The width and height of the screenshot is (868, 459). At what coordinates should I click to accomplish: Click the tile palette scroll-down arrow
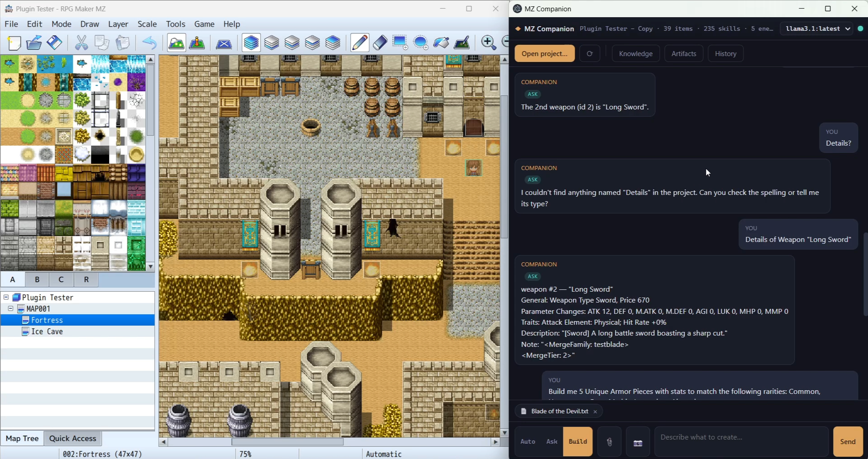(151, 267)
